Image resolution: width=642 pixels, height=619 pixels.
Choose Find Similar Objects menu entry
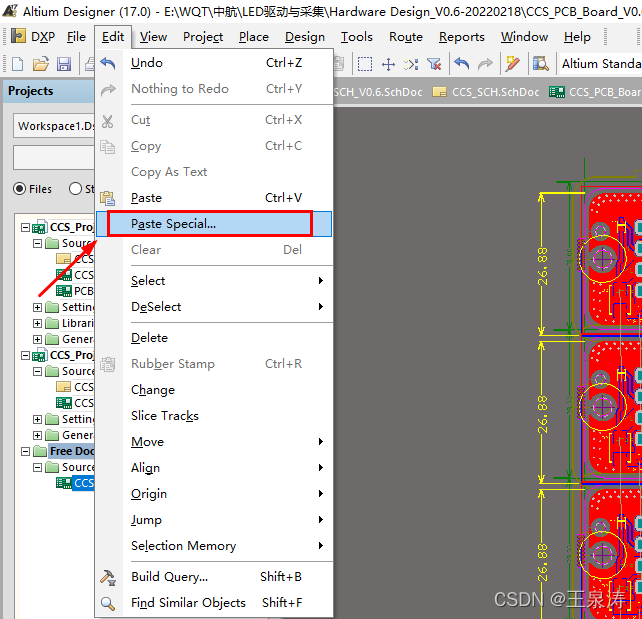(214, 603)
